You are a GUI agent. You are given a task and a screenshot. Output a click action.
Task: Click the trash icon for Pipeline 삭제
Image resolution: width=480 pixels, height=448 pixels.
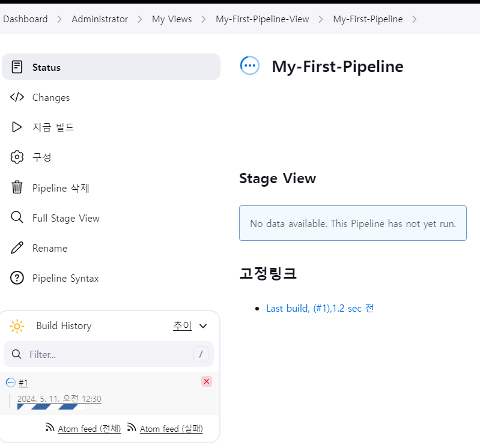click(17, 187)
